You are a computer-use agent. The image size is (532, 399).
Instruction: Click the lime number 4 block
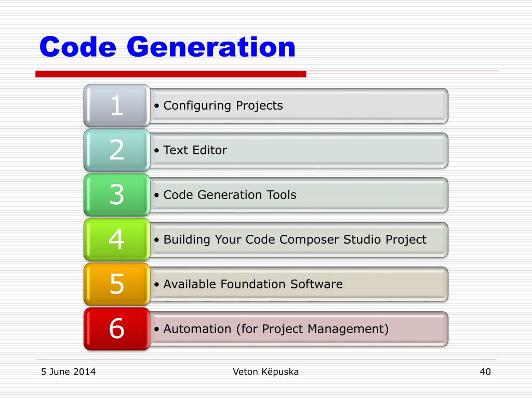pyautogui.click(x=117, y=240)
